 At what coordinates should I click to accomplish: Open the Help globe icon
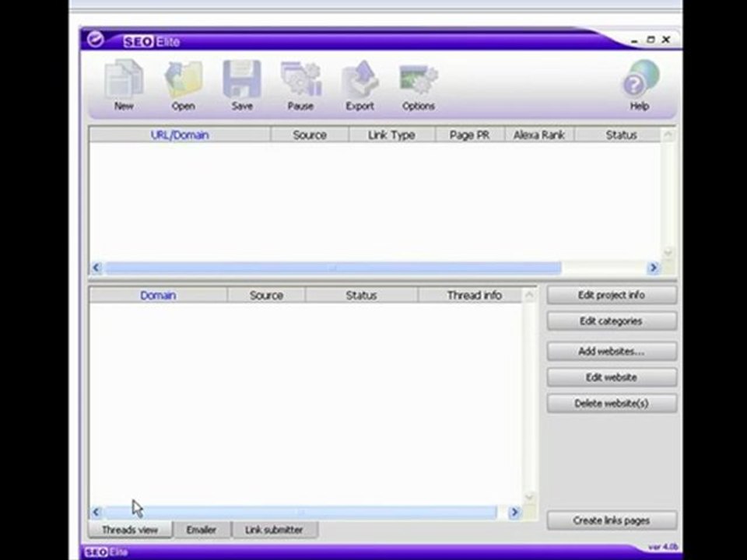[x=640, y=85]
